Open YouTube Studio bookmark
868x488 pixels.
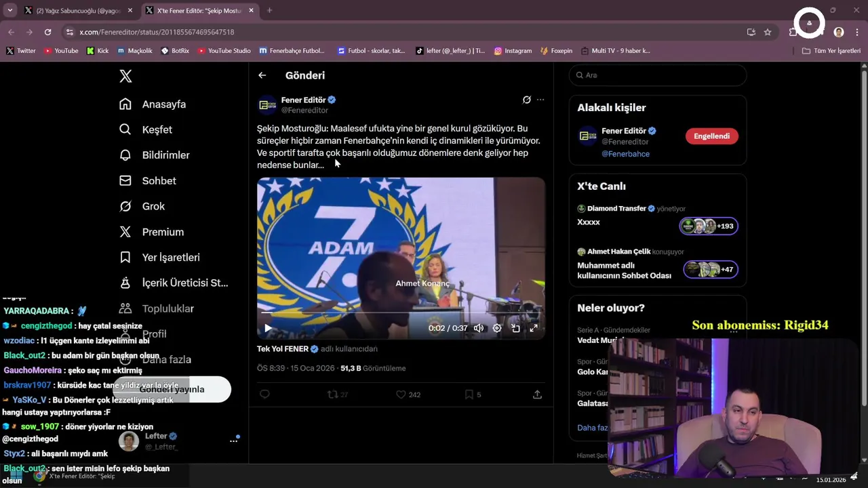coord(224,51)
